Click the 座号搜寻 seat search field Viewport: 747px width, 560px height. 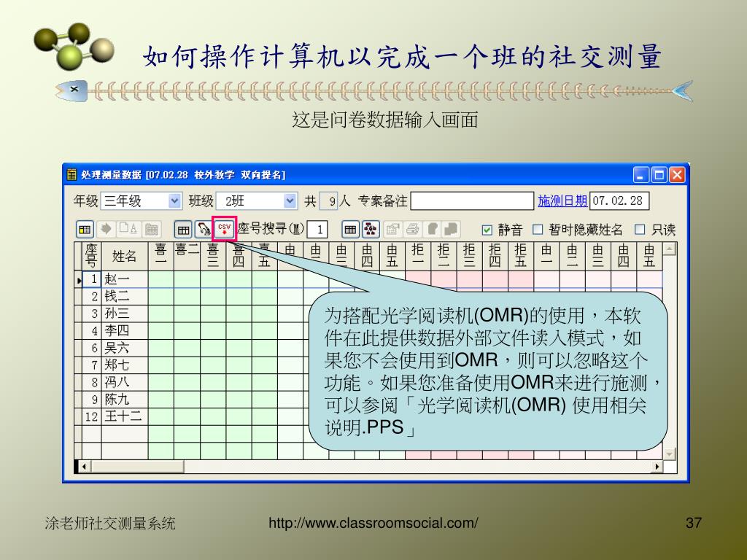point(317,230)
